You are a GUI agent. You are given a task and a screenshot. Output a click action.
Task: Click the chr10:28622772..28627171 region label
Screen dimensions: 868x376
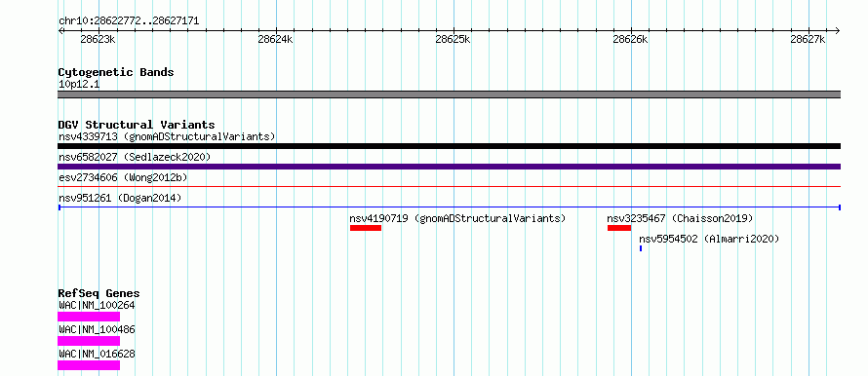pos(129,21)
